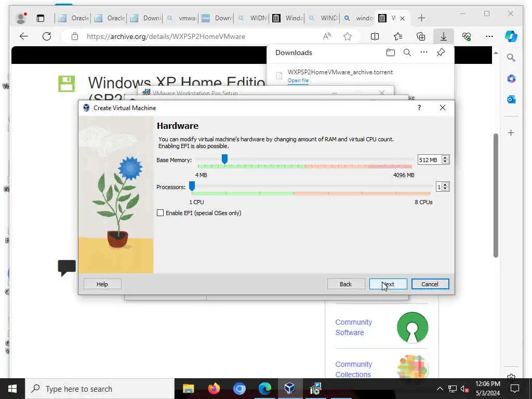
Task: Click the tab actions menu icon
Action: point(41,18)
